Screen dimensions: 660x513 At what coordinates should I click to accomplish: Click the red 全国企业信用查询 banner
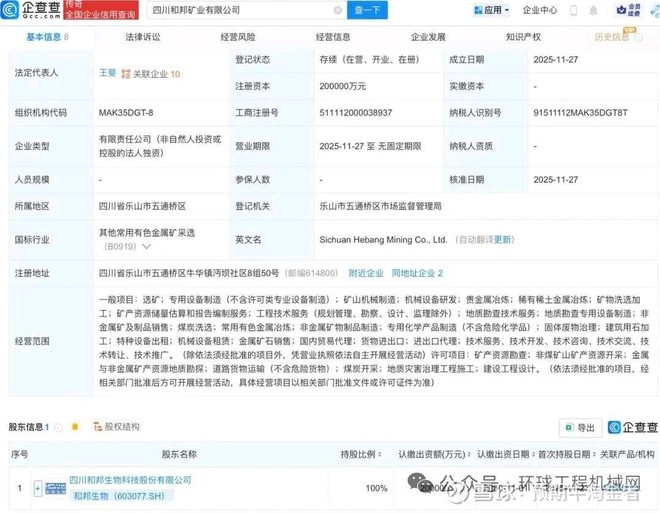point(101,10)
